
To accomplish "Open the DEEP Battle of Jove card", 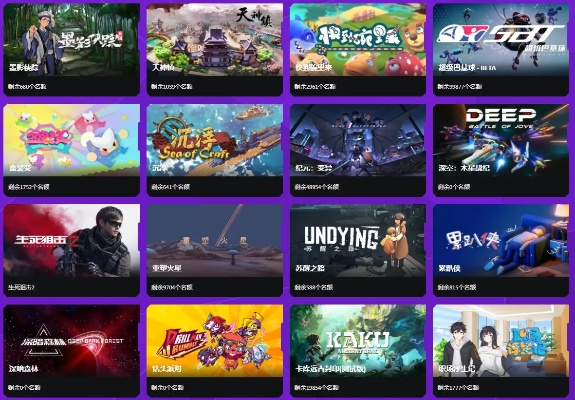I will [501, 150].
